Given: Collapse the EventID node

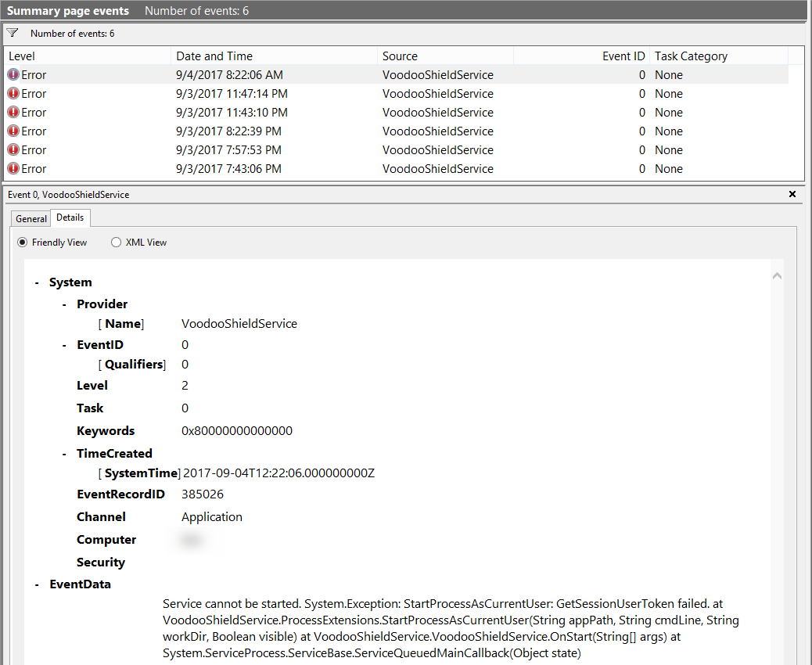Looking at the screenshot, I should click(64, 346).
